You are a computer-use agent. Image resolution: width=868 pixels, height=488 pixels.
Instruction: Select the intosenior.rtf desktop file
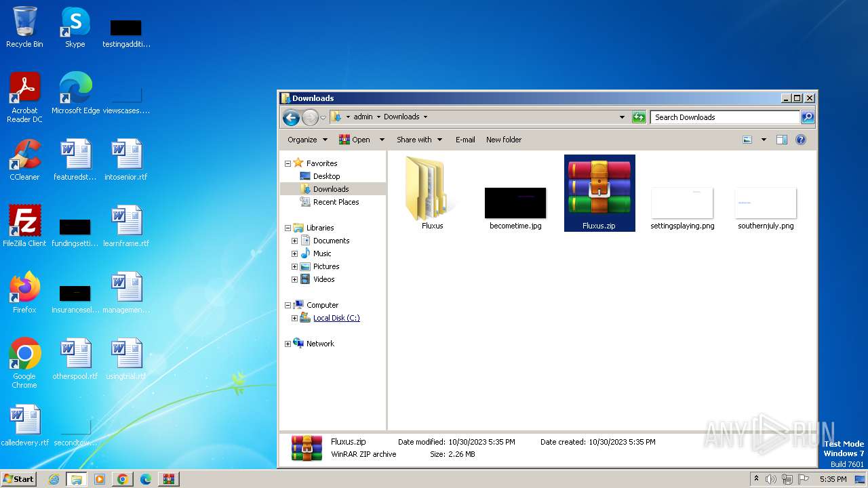tap(126, 160)
